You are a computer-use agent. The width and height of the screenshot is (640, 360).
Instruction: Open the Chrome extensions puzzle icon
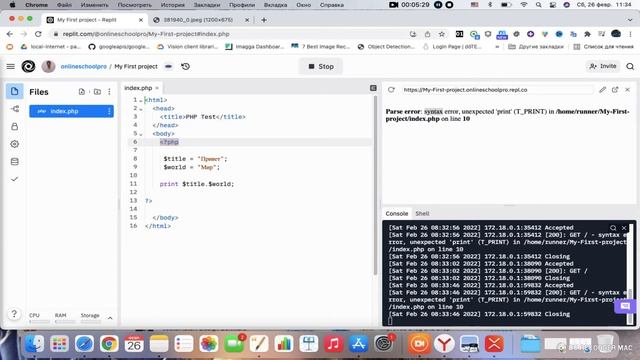[587, 34]
